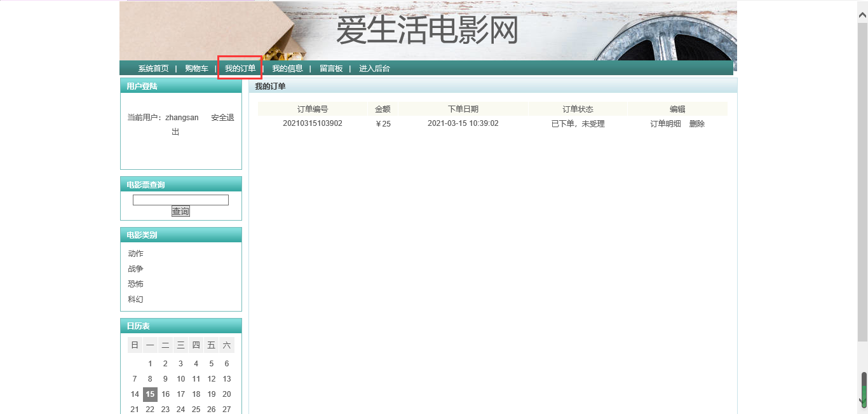
Task: Select day 20 in the calendar
Action: coord(227,394)
